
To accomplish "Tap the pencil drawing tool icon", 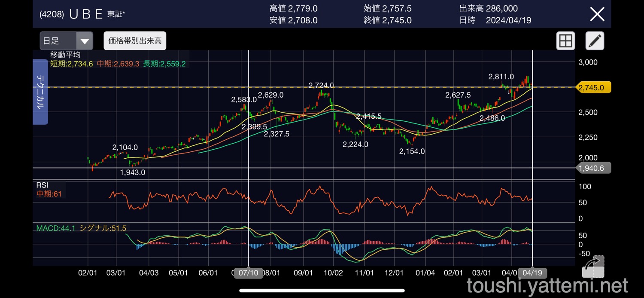I will (595, 41).
